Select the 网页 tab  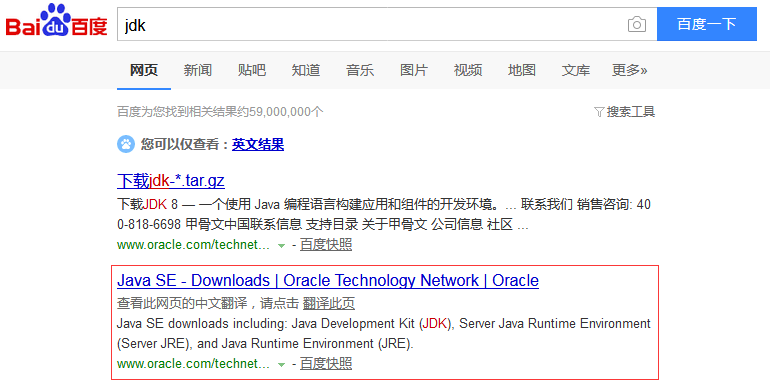tap(144, 70)
